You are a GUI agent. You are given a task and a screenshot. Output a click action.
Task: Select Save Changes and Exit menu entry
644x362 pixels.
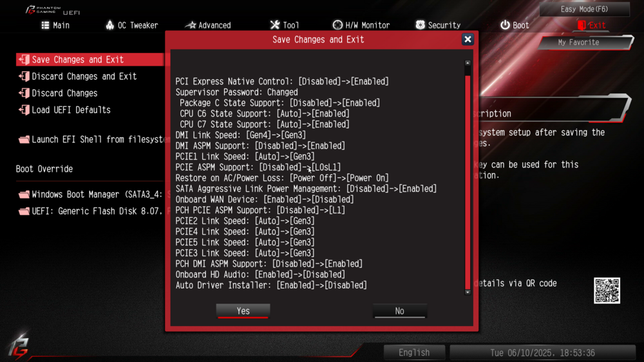tap(90, 59)
